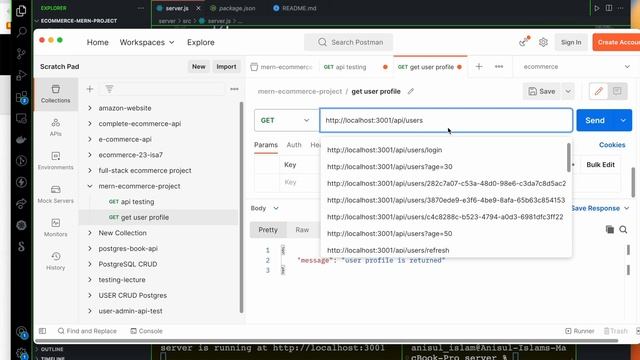Open the tab overflow three-dot menu

pos(499,67)
